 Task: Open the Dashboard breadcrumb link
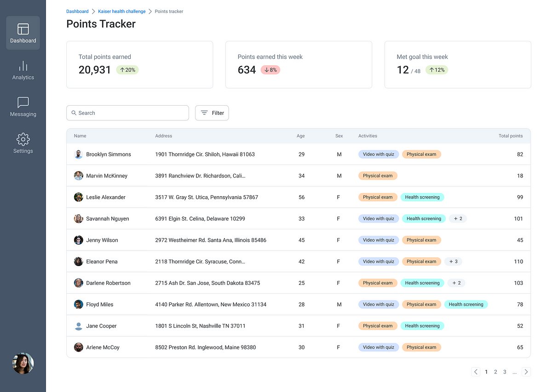click(77, 11)
